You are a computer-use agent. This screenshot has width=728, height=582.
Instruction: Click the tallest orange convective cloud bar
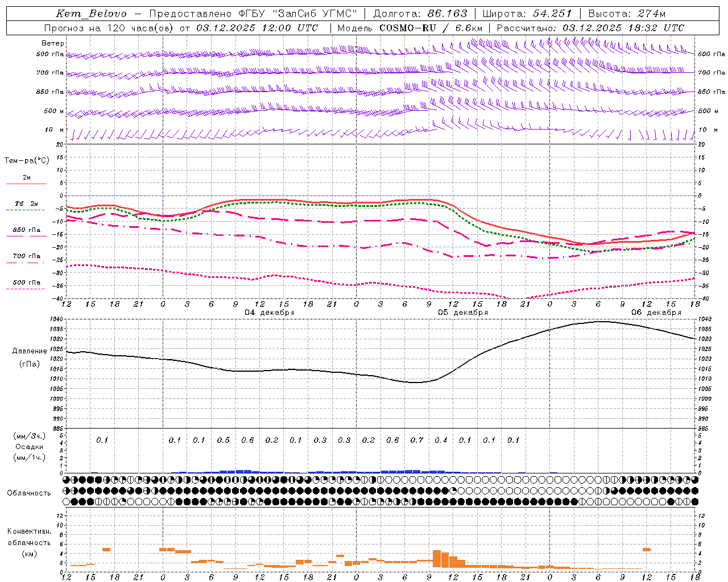click(x=437, y=558)
